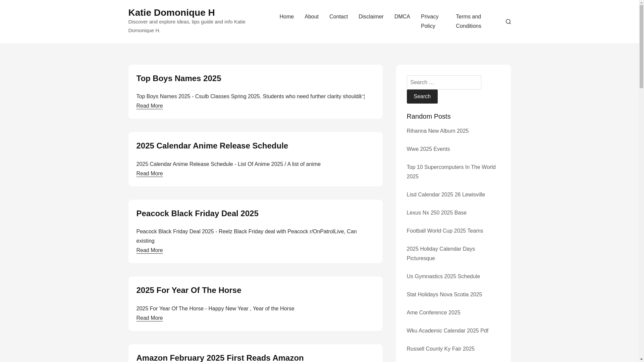The image size is (644, 362).
Task: Open Football World Cup 2025 Teams link
Action: (445, 231)
